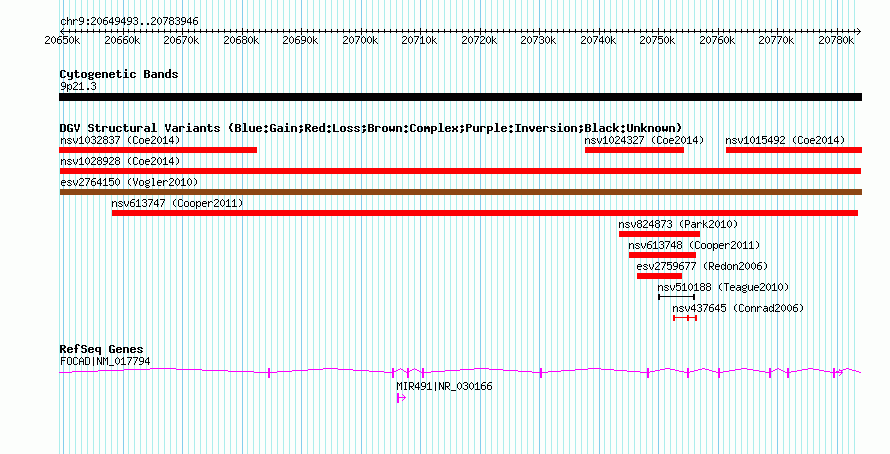Open the nsv613747 (Cooper2011) label
The width and height of the screenshot is (890, 454).
(177, 203)
